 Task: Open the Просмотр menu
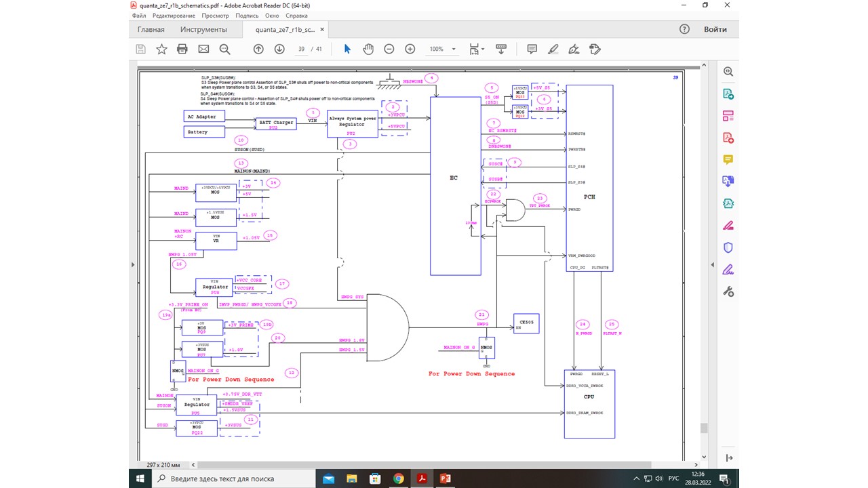click(x=215, y=15)
